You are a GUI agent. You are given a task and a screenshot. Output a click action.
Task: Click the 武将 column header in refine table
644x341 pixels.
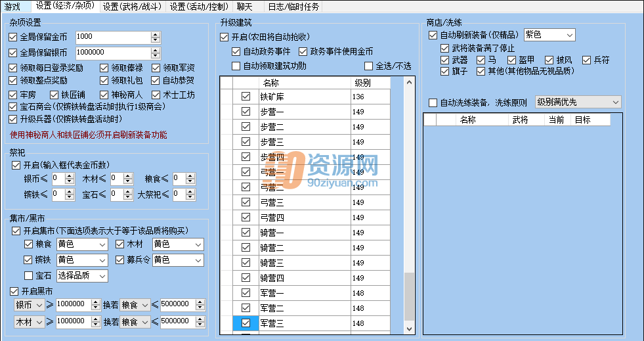coord(526,120)
